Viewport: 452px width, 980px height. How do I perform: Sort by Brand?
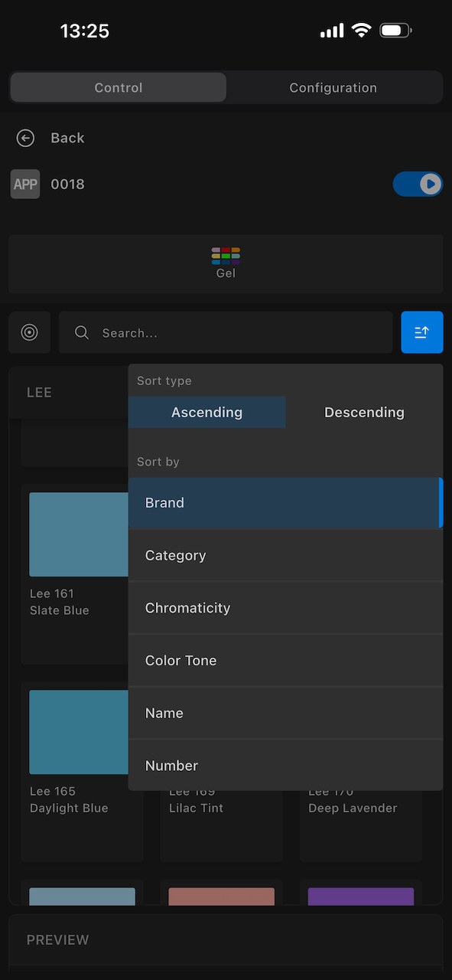click(x=285, y=503)
